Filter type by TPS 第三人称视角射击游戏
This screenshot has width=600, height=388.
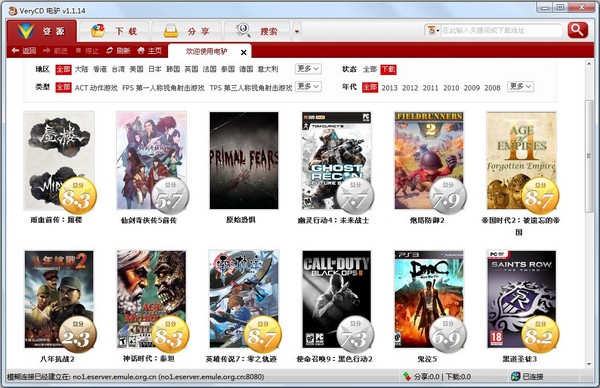pyautogui.click(x=251, y=88)
